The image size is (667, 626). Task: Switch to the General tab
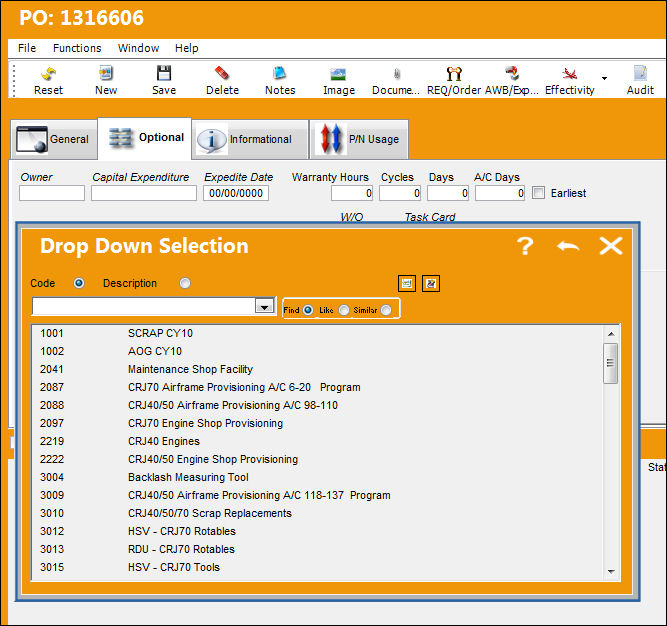coord(54,139)
